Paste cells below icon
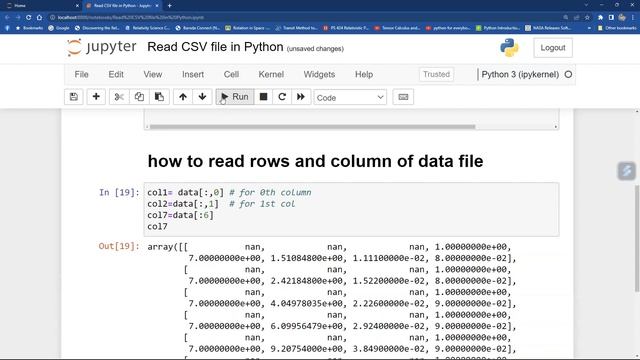Viewport: 640px width, 360px height. coord(159,97)
